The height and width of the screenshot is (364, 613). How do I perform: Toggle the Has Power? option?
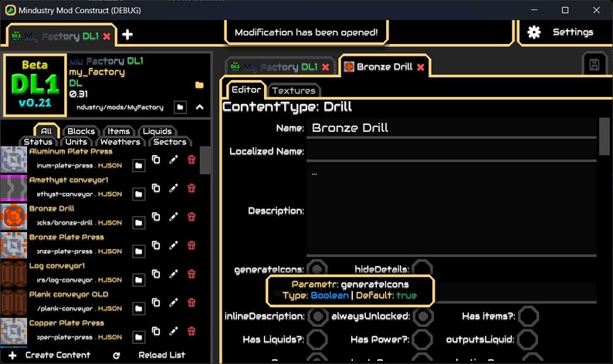point(422,339)
